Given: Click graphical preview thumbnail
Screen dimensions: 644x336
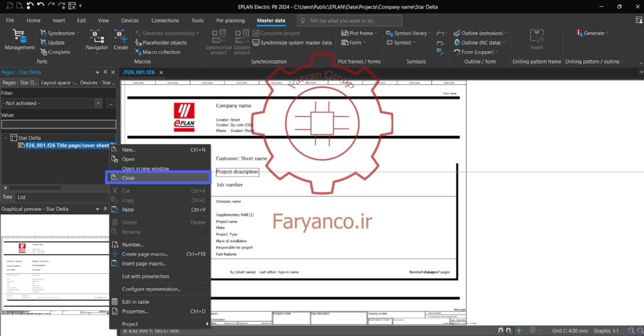Looking at the screenshot, I should tap(55, 274).
